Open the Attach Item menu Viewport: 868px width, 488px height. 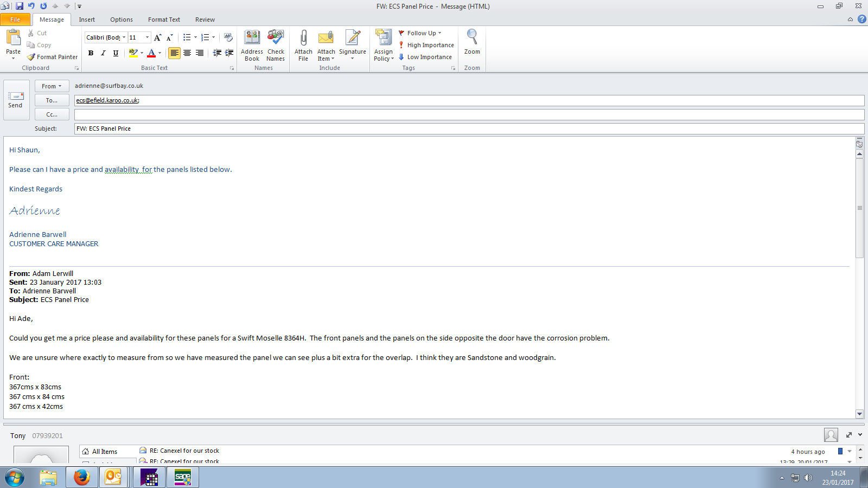tap(326, 46)
